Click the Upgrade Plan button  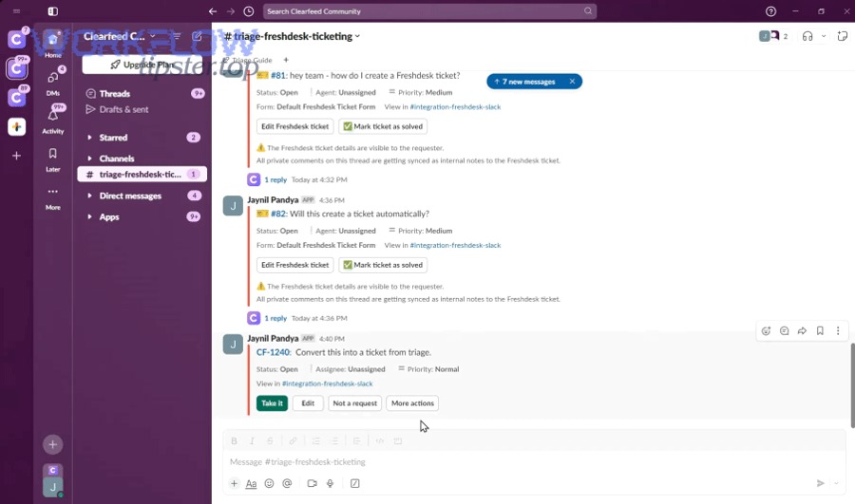click(142, 65)
